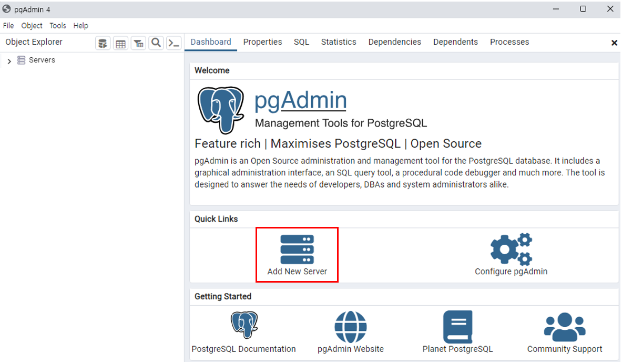Click 'Management Tools for PostgreSQL' subtitle

click(x=341, y=123)
